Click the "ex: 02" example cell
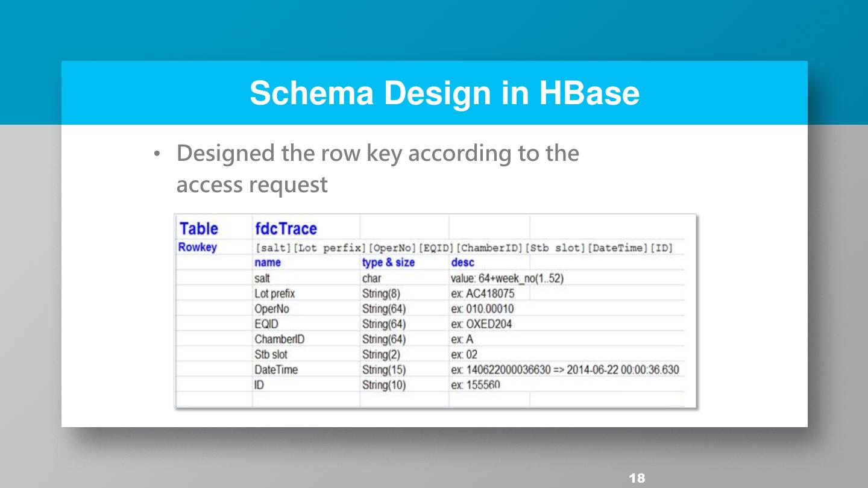The height and width of the screenshot is (488, 868). point(464,354)
